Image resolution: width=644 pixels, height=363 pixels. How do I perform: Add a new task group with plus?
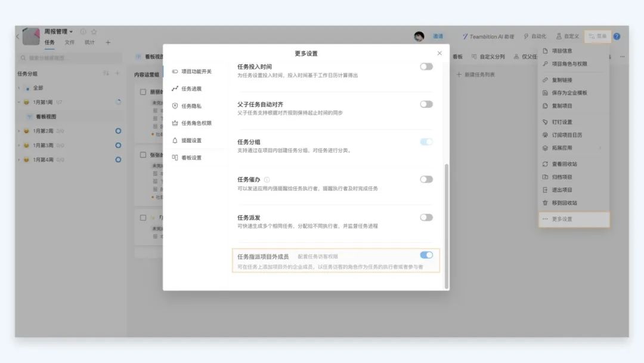117,73
